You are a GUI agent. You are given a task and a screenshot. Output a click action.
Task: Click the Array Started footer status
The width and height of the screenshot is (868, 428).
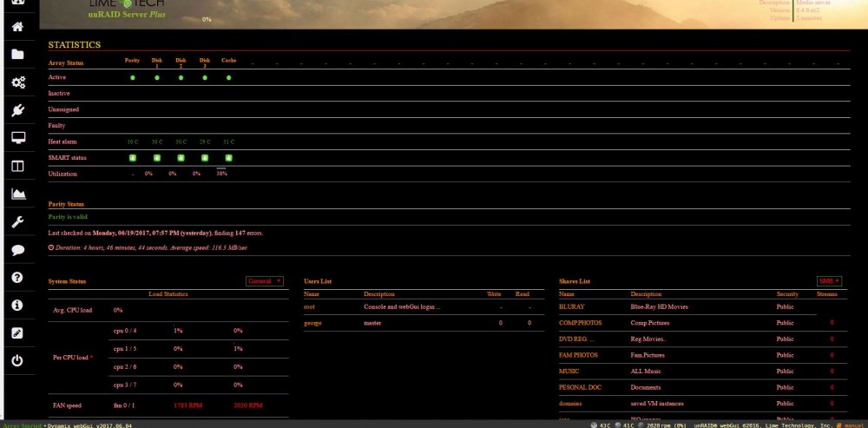22,425
